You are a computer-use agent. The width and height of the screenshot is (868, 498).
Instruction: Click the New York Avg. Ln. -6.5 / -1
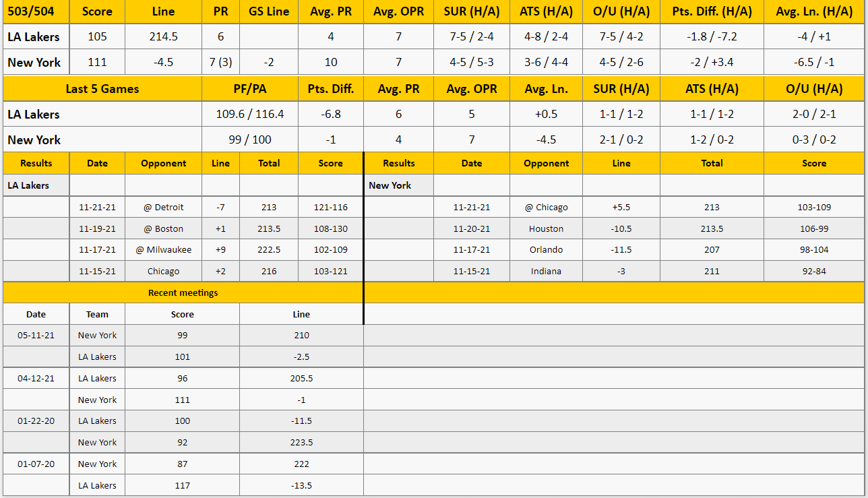pos(814,62)
